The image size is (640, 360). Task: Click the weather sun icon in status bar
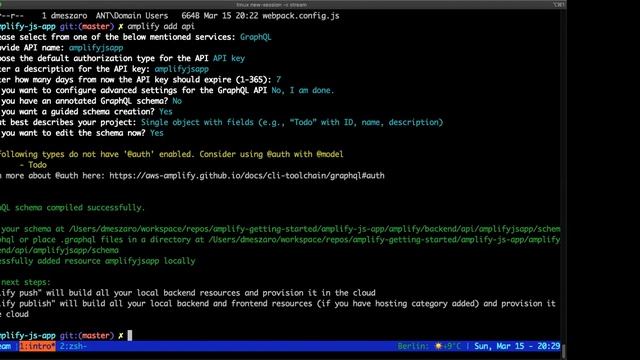[x=438, y=346]
